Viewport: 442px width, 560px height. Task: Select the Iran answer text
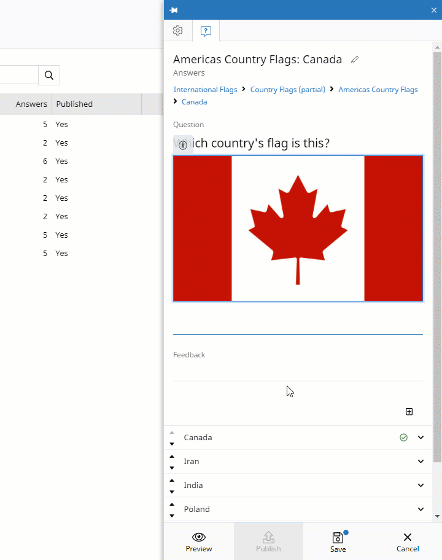(191, 461)
